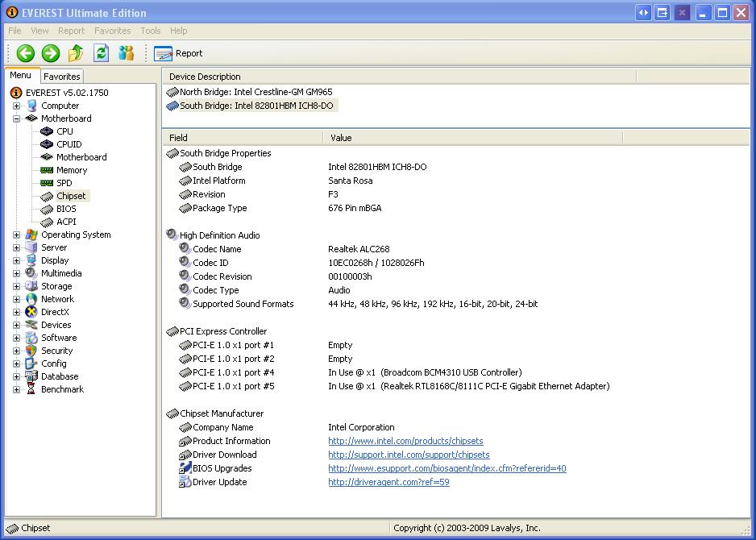
Task: Generate a report via the Report button
Action: coord(178,53)
